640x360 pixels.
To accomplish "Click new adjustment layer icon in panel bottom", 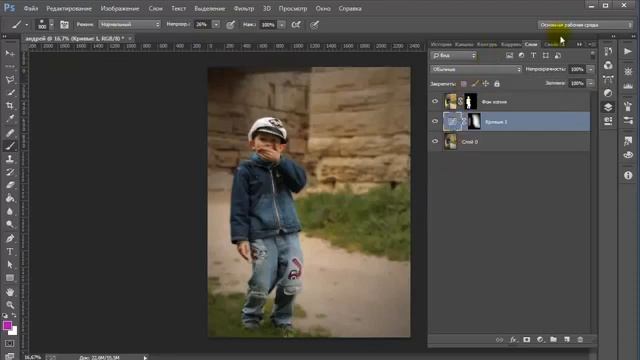I will [540, 340].
